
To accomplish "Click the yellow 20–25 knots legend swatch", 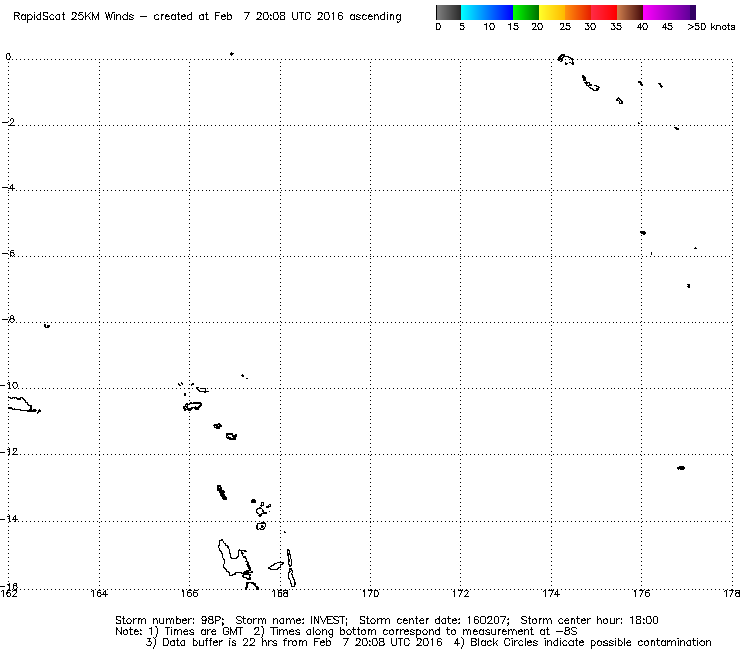I will pos(552,12).
